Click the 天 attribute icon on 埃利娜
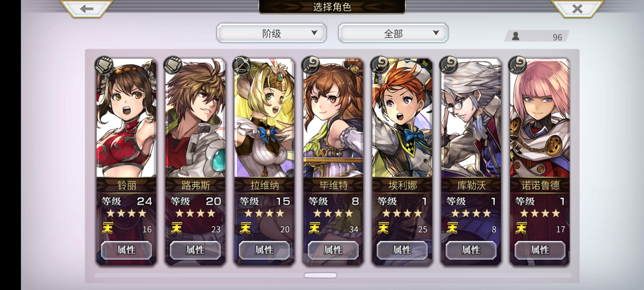Viewport: 644px width, 290px height. 383,228
